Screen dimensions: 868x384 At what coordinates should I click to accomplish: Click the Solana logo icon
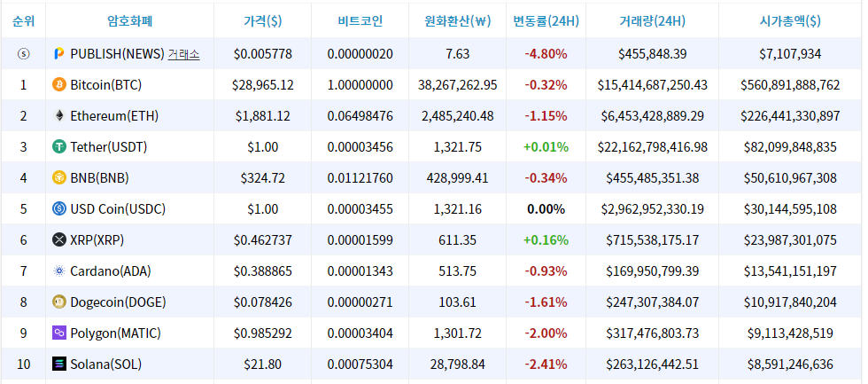58,364
